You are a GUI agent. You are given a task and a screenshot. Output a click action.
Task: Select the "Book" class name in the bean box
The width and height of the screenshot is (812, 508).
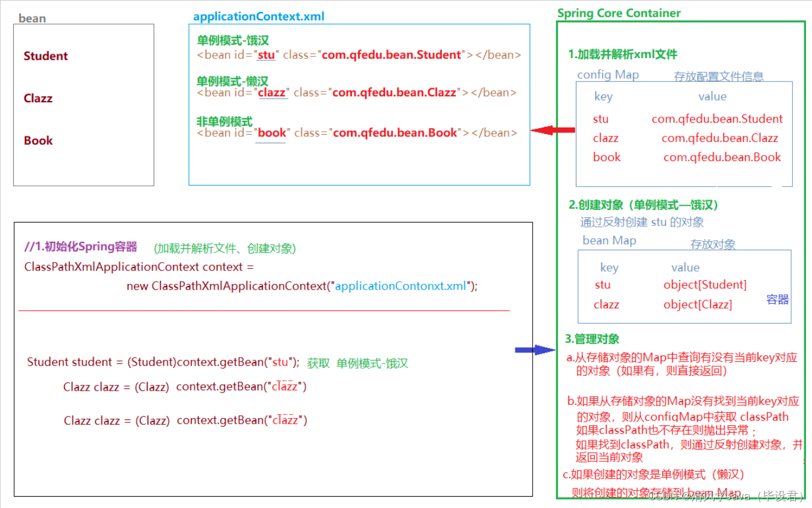(38, 141)
